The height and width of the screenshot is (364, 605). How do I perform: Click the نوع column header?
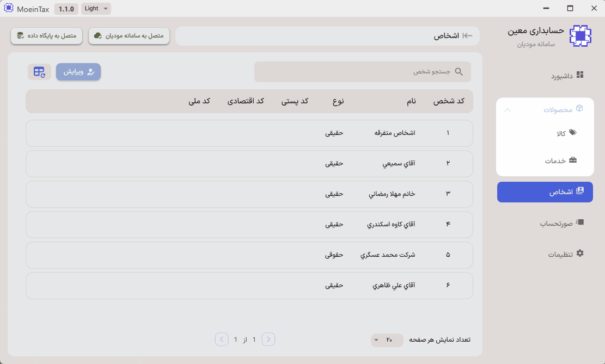point(338,101)
